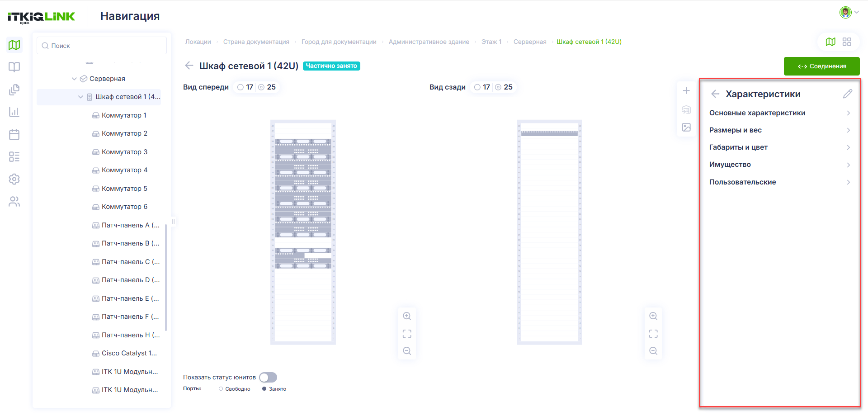Click the Поиск search field
This screenshot has height=416, width=868.
pyautogui.click(x=102, y=46)
